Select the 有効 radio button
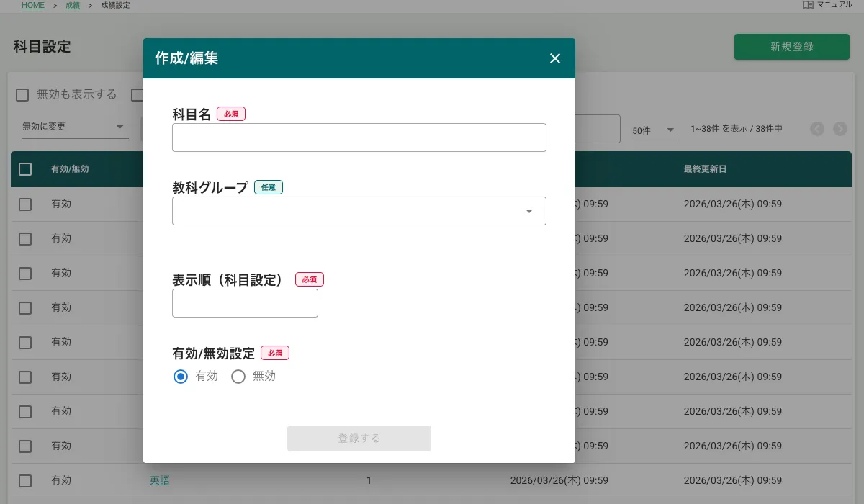Viewport: 864px width, 504px height. point(181,376)
